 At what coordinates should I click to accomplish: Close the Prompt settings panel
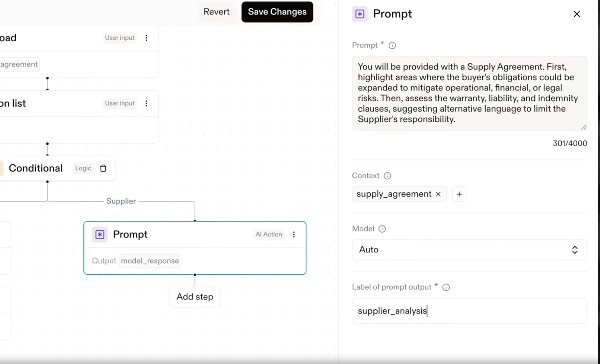(x=576, y=14)
